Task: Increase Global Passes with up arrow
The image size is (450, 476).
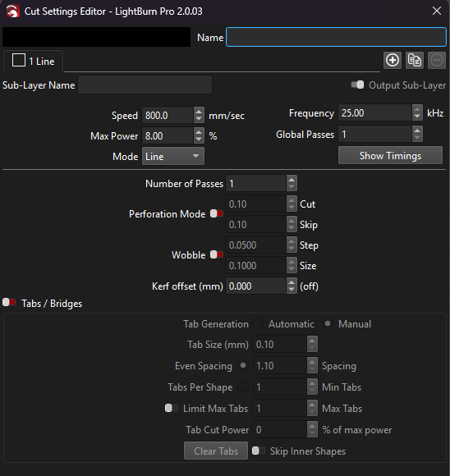Action: tap(417, 130)
